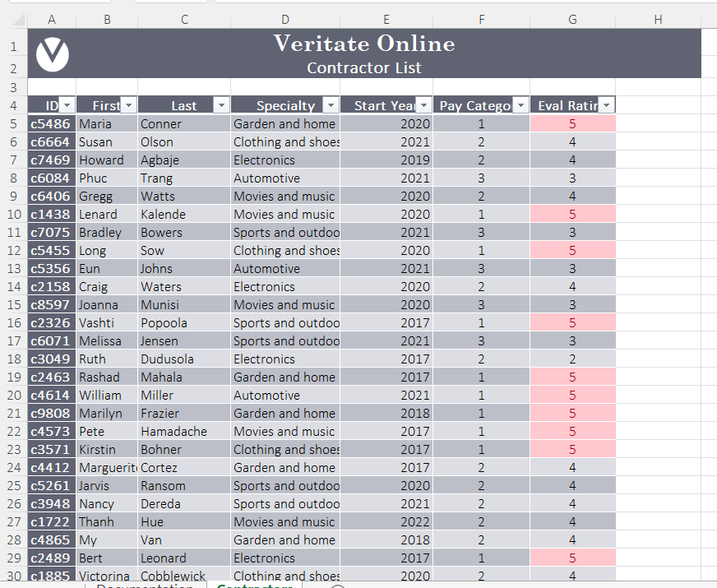Select column D header
Viewport: 717px width, 588px height.
(285, 20)
